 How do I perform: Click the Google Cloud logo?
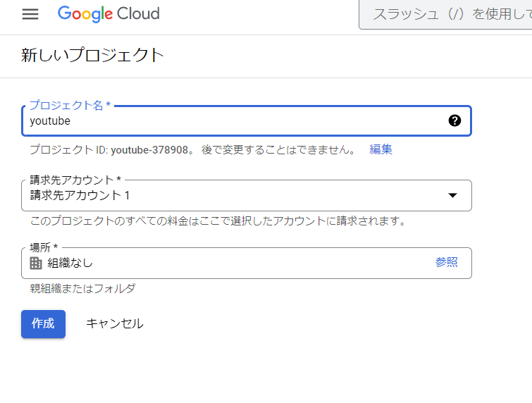point(109,14)
